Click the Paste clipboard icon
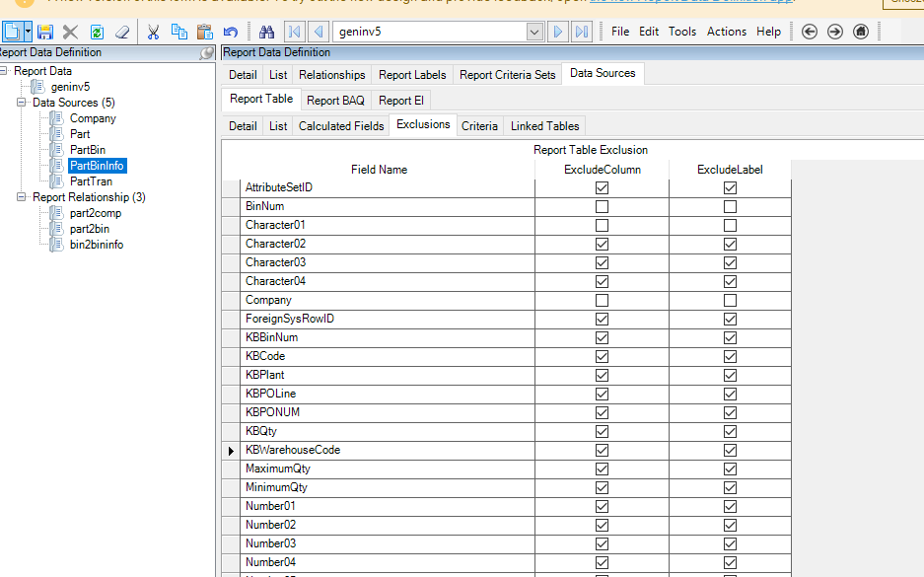Image resolution: width=924 pixels, height=577 pixels. click(204, 32)
